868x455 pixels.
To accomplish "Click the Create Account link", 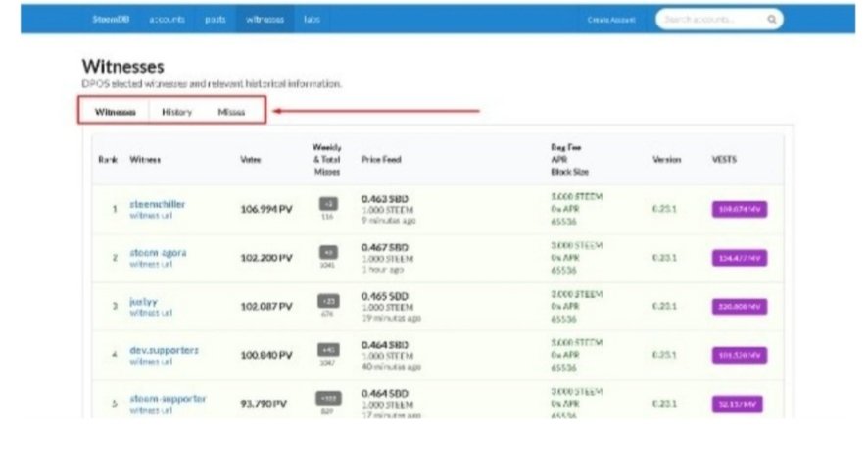I will coord(611,20).
